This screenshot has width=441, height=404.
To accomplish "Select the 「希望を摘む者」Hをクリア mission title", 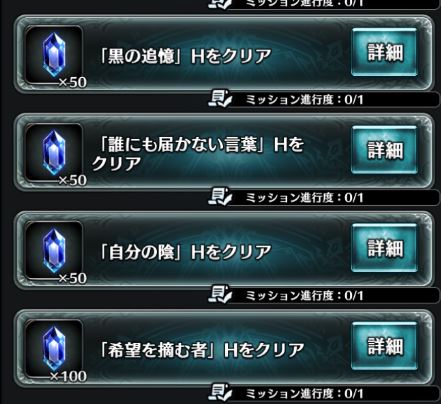I will coord(202,350).
